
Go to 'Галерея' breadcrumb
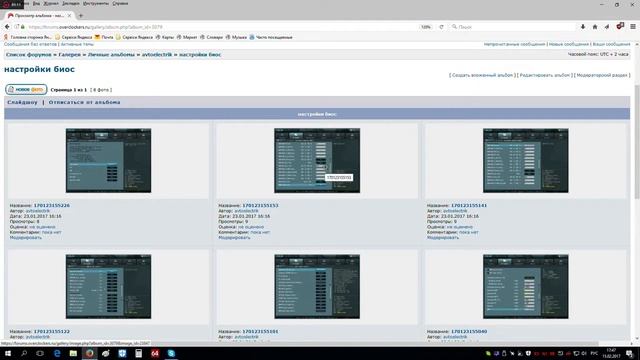coord(69,54)
